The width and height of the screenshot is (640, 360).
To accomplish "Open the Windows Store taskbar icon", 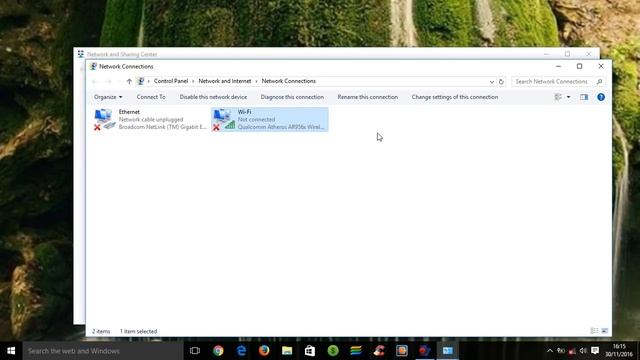I will (x=310, y=351).
